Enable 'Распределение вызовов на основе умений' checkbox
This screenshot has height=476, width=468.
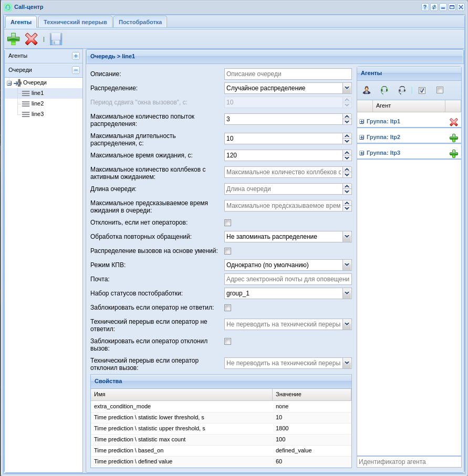pyautogui.click(x=227, y=251)
